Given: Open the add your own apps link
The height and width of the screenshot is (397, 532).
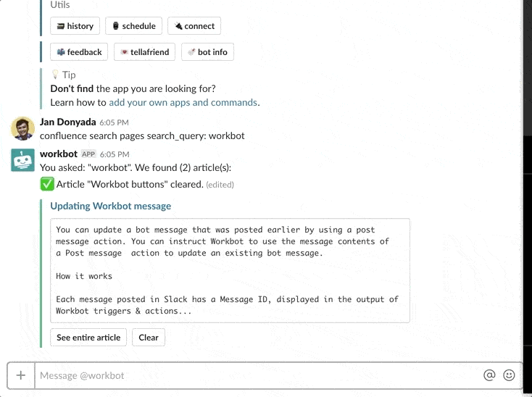Looking at the screenshot, I should pos(183,102).
